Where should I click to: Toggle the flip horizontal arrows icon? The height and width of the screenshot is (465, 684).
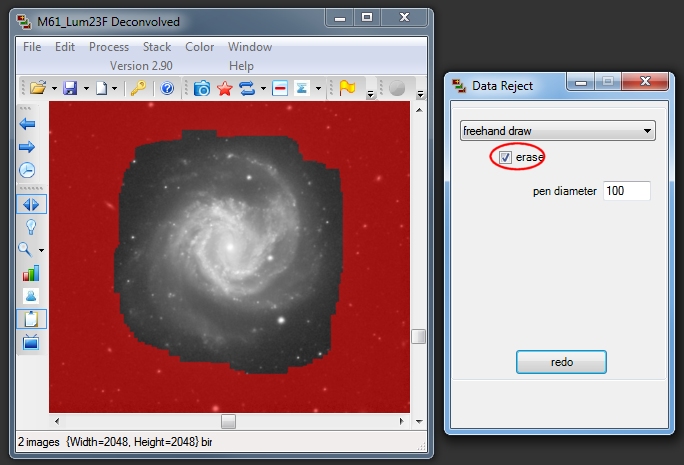tap(31, 204)
